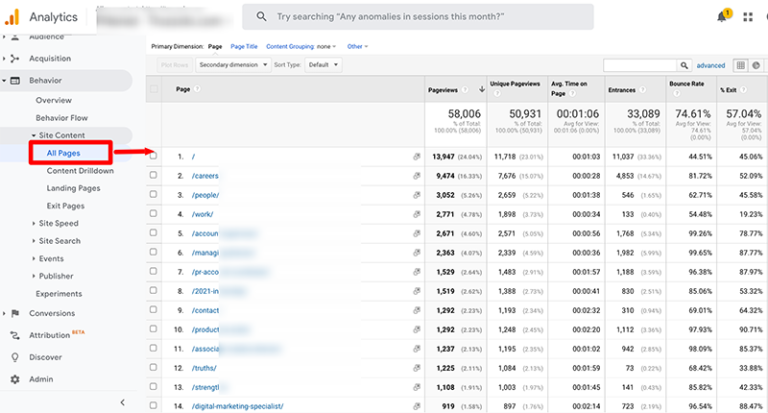Check the checkbox for the /careers row
768x413 pixels.
tap(153, 176)
